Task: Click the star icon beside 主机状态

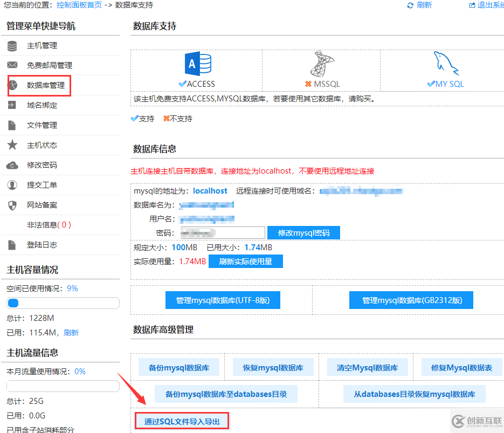Action: 12,145
